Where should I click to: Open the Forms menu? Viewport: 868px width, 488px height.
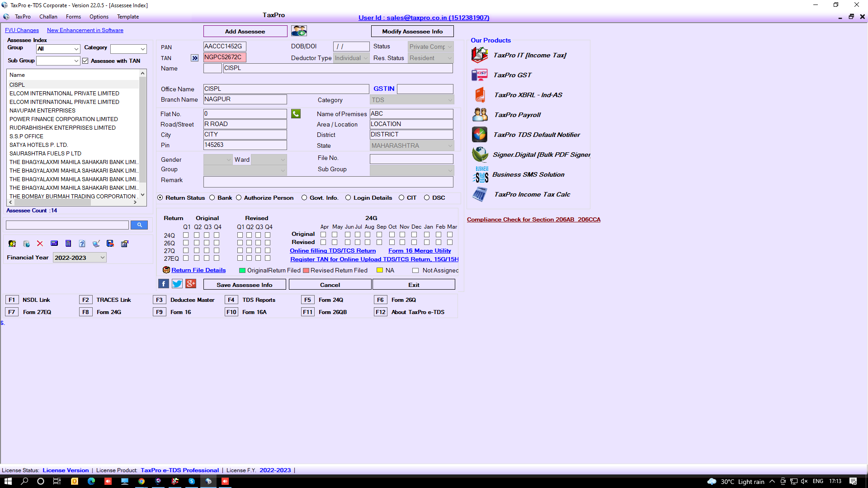point(73,17)
